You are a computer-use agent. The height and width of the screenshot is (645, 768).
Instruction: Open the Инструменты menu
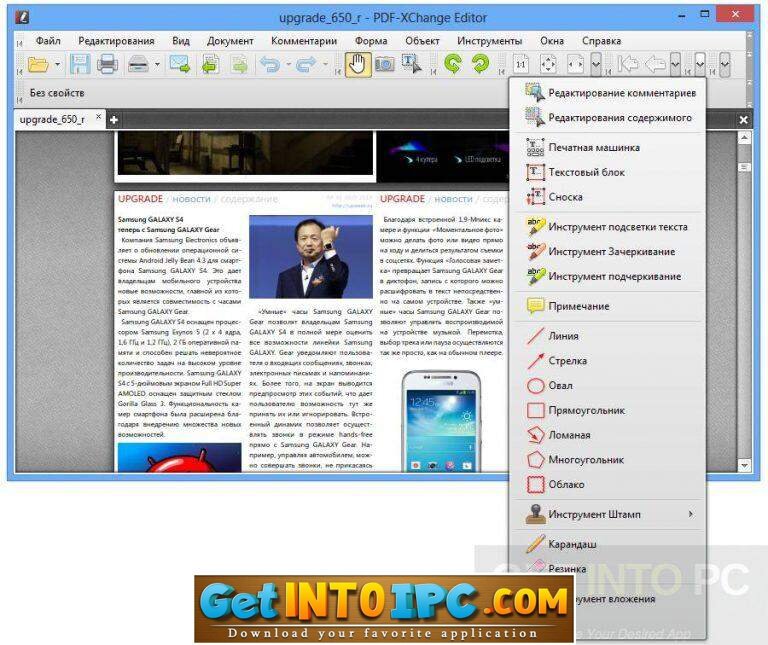click(489, 41)
